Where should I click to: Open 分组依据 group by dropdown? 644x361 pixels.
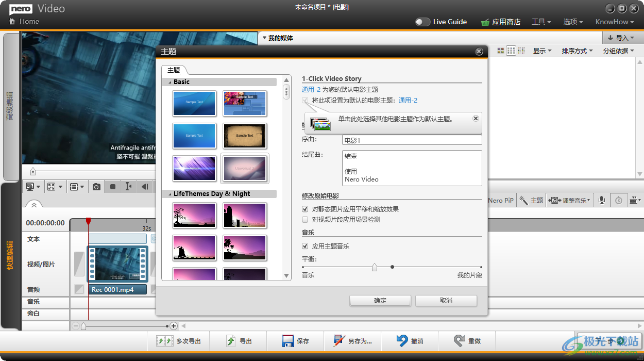click(618, 51)
